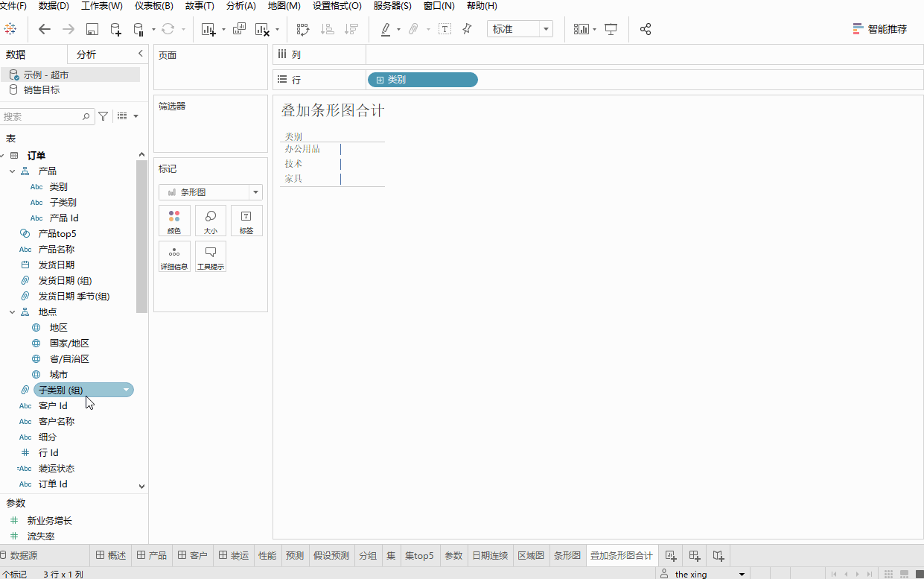Click the show/hide cards icon
Screen dimensions: 924x579
(582, 29)
